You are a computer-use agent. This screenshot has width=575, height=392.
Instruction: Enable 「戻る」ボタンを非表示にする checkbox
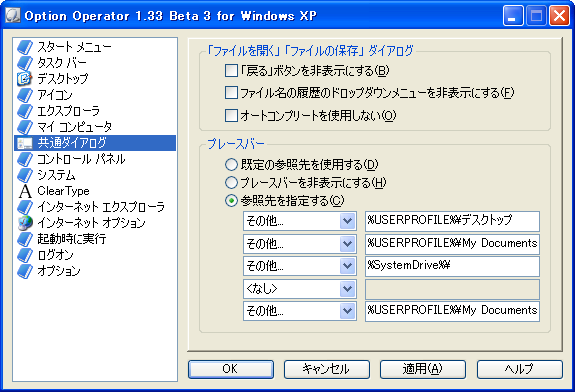231,70
